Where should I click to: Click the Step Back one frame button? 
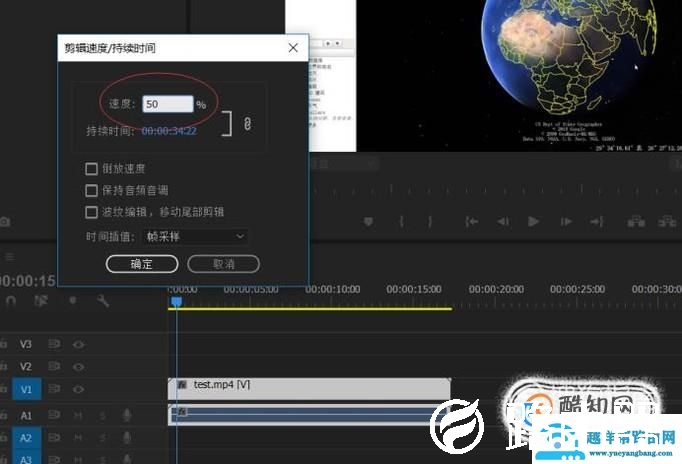click(x=503, y=222)
